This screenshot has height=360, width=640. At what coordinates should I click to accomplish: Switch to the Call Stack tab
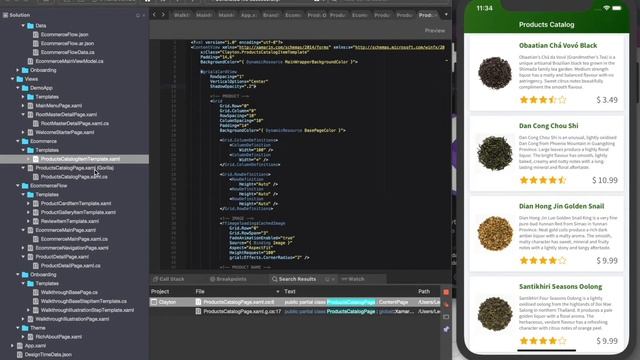point(168,279)
